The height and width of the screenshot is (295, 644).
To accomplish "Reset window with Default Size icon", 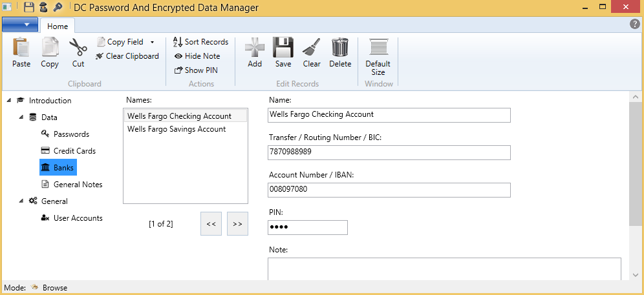I will (378, 47).
